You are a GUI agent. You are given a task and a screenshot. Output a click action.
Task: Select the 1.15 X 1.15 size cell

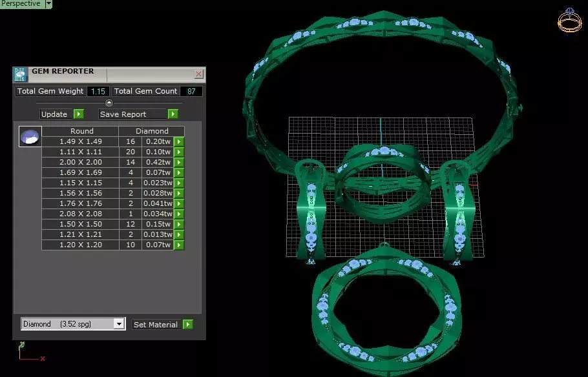coord(81,183)
